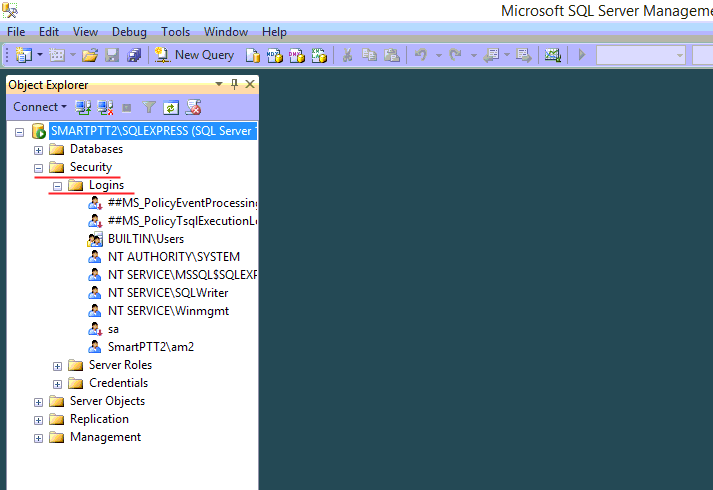The width and height of the screenshot is (713, 490).
Task: Click the Undo arrow icon
Action: point(421,55)
